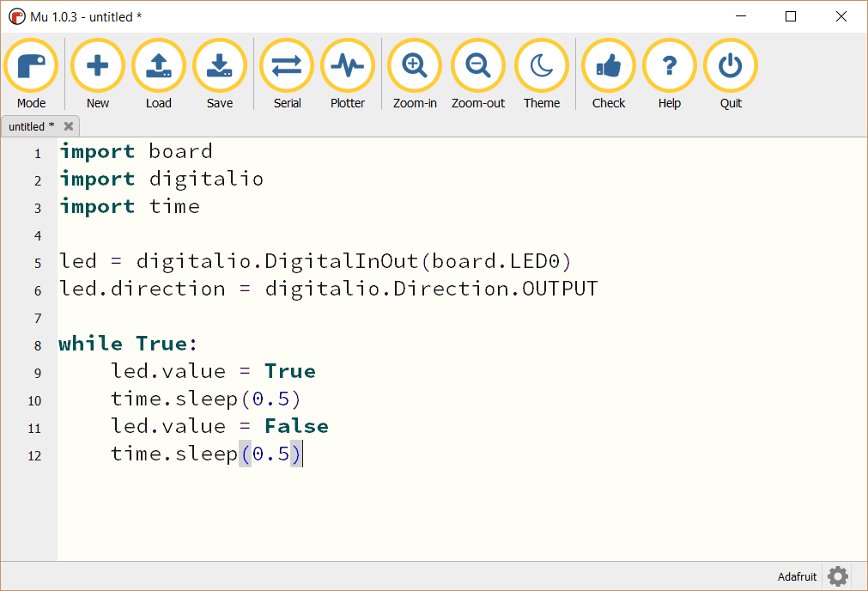Click the Adafruit mode label

click(x=797, y=576)
